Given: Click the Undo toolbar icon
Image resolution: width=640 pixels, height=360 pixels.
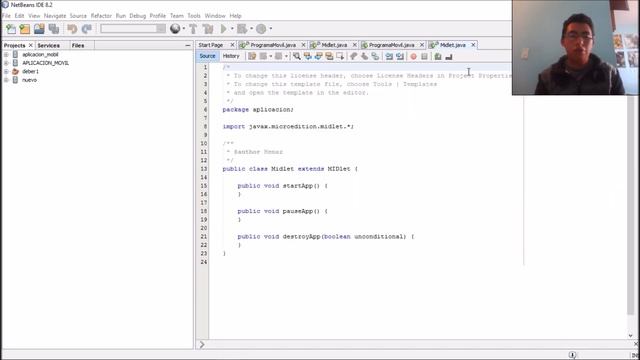Looking at the screenshot, I should [x=72, y=29].
